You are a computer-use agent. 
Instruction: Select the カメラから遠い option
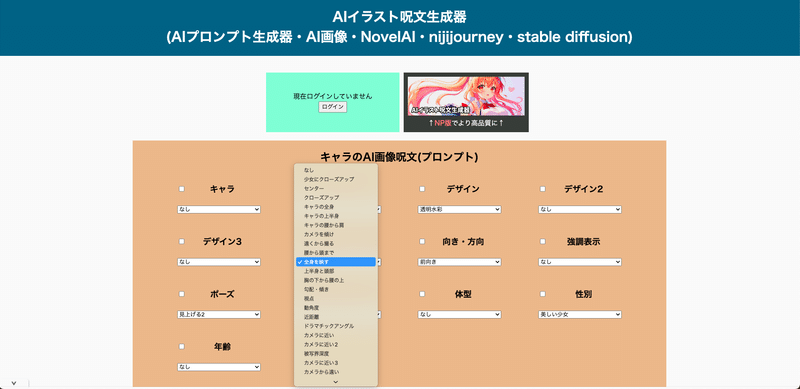[x=336, y=372]
